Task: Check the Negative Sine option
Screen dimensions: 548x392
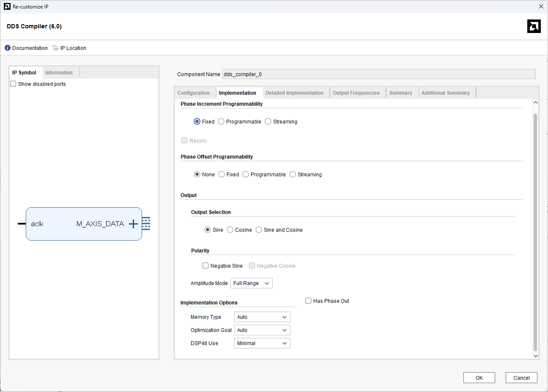Action: 205,266
